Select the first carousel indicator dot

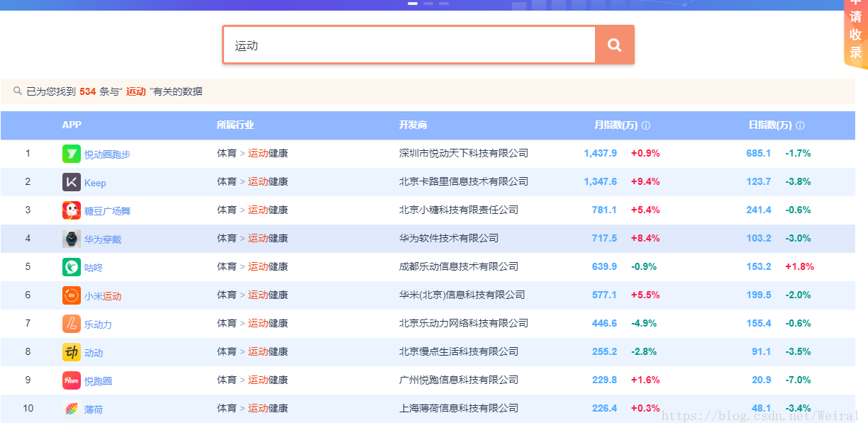[x=413, y=4]
